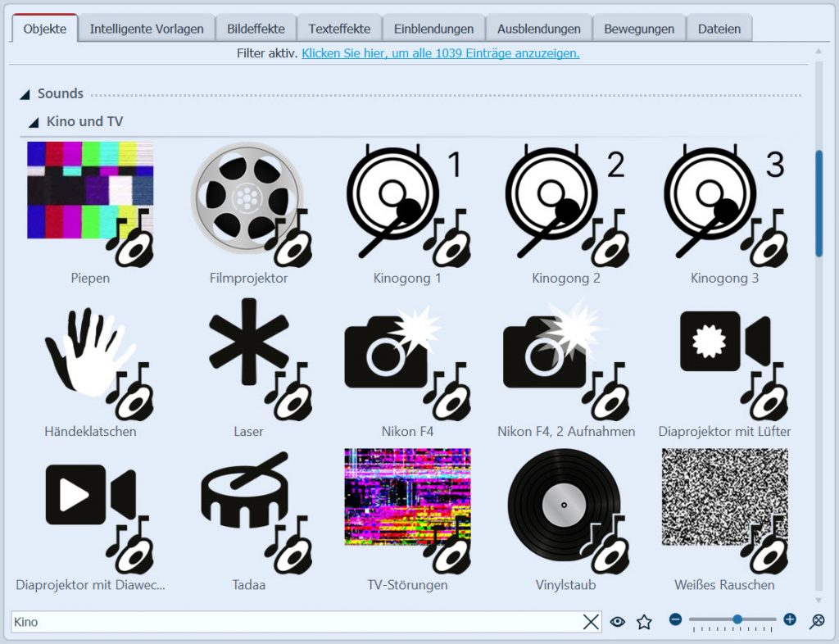The image size is (839, 644).
Task: Toggle the eye visibility filter icon
Action: coord(618,622)
